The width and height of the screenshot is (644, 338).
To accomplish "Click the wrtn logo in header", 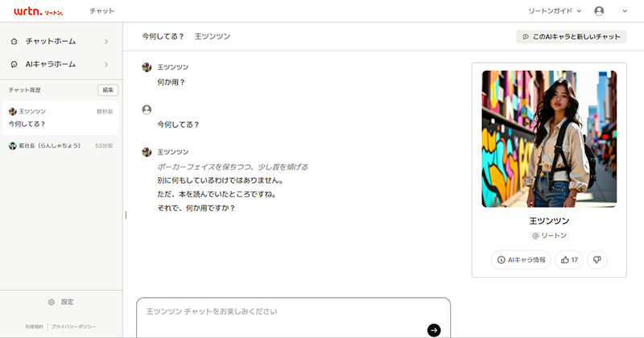I will coord(38,11).
